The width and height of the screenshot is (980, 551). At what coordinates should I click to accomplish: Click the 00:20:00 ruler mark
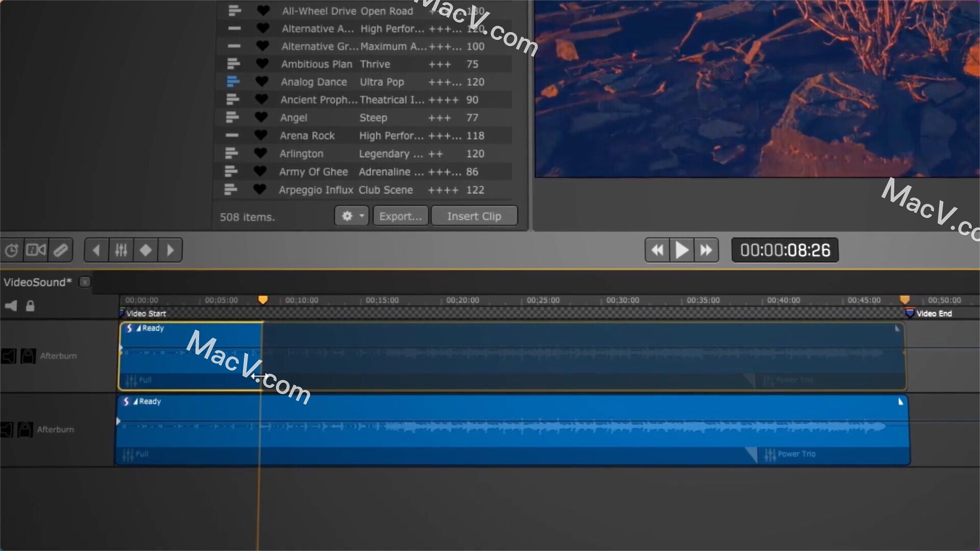pos(462,300)
